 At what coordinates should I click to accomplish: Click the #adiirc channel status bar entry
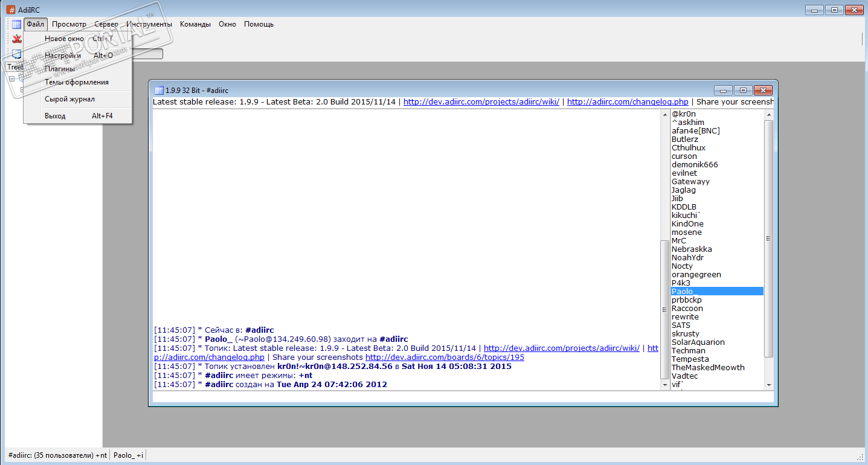point(57,455)
